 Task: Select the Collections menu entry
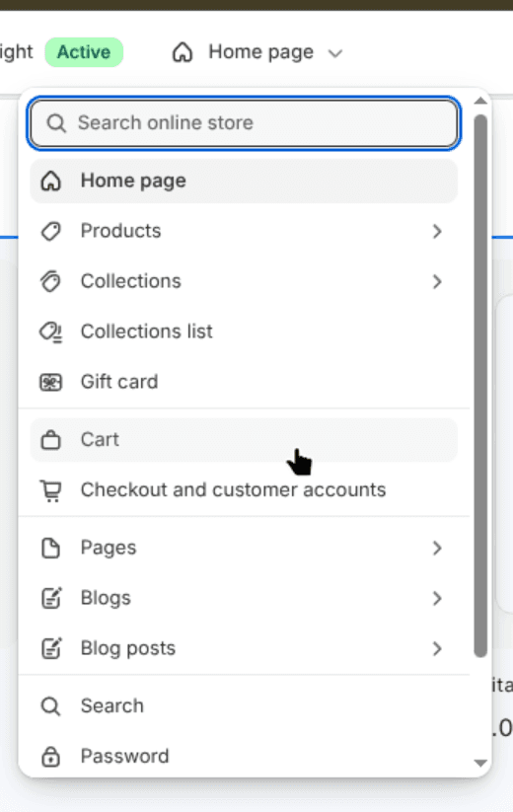(244, 281)
